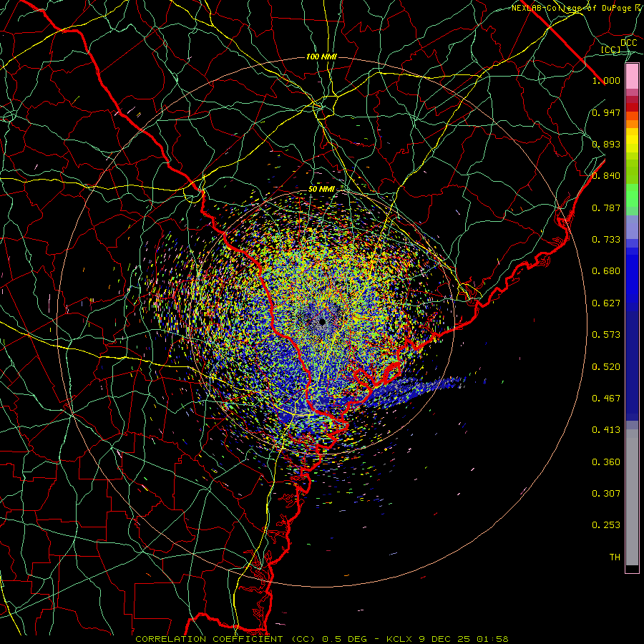Click the "50 NMI" range ring label
644x644 pixels.
(x=321, y=190)
